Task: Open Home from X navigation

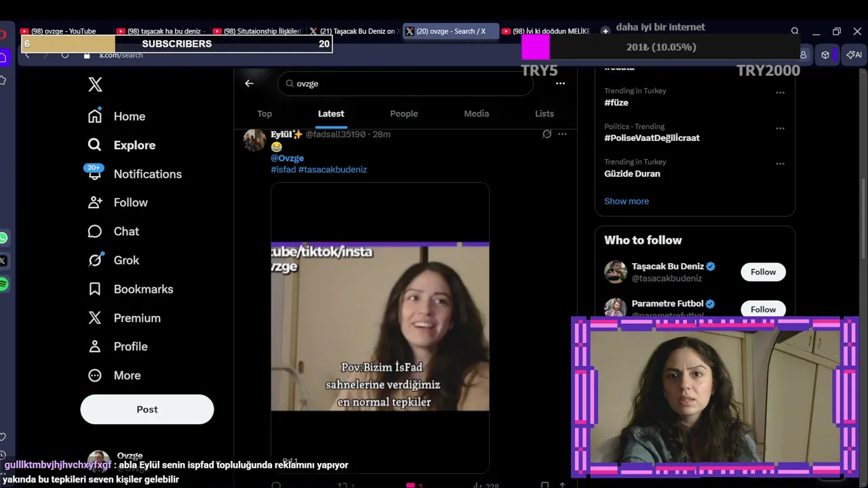Action: coord(117,116)
